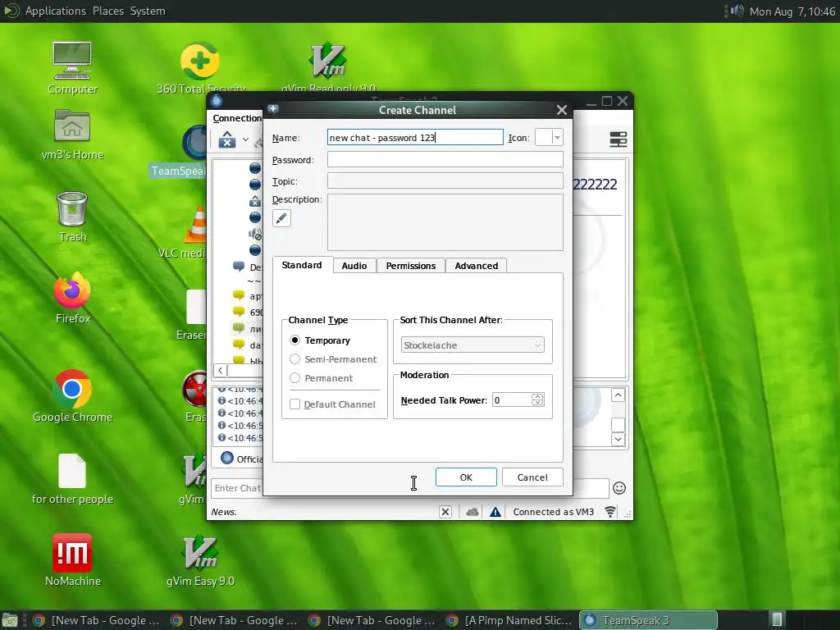Image resolution: width=840 pixels, height=630 pixels.
Task: Open TeamSpeak Connections menu
Action: (x=237, y=118)
